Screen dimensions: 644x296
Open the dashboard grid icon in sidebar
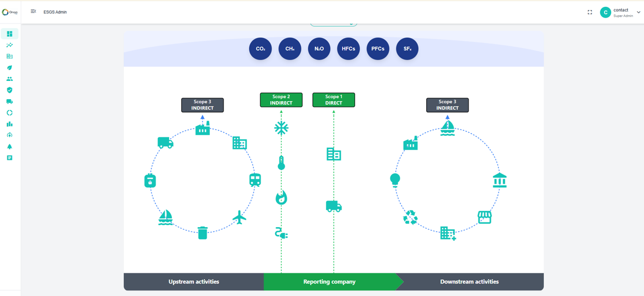9,34
